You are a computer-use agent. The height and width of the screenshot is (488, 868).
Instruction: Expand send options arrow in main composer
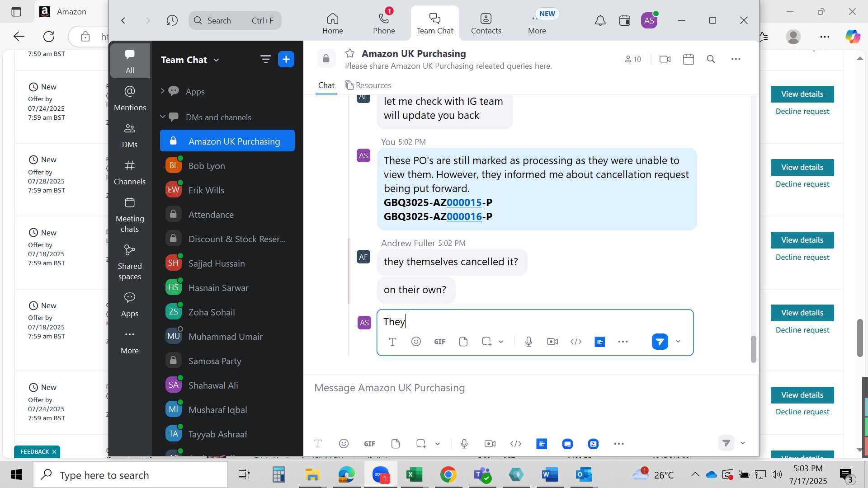pyautogui.click(x=743, y=443)
